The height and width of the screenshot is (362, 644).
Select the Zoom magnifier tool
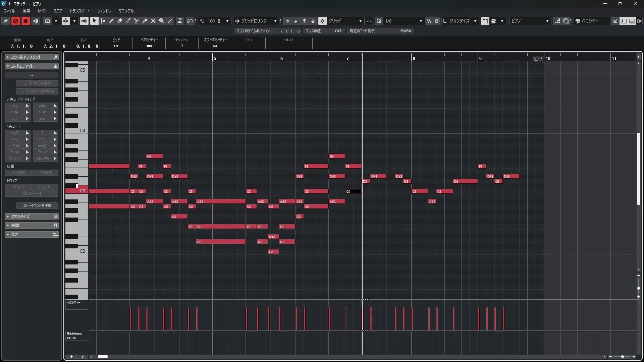click(x=162, y=21)
